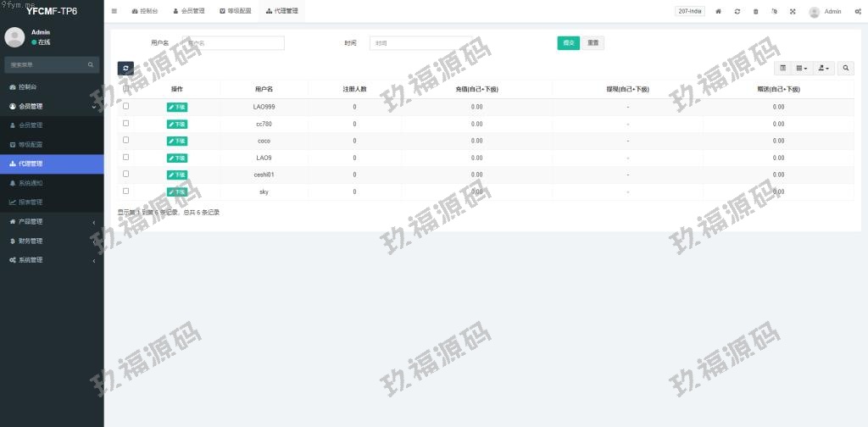The image size is (868, 427).
Task: Click the green 提交 button
Action: pyautogui.click(x=568, y=43)
